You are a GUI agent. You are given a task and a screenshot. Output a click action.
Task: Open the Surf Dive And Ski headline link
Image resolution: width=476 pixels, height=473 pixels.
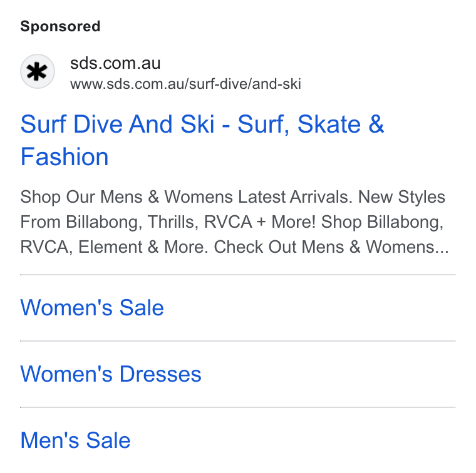tap(202, 140)
